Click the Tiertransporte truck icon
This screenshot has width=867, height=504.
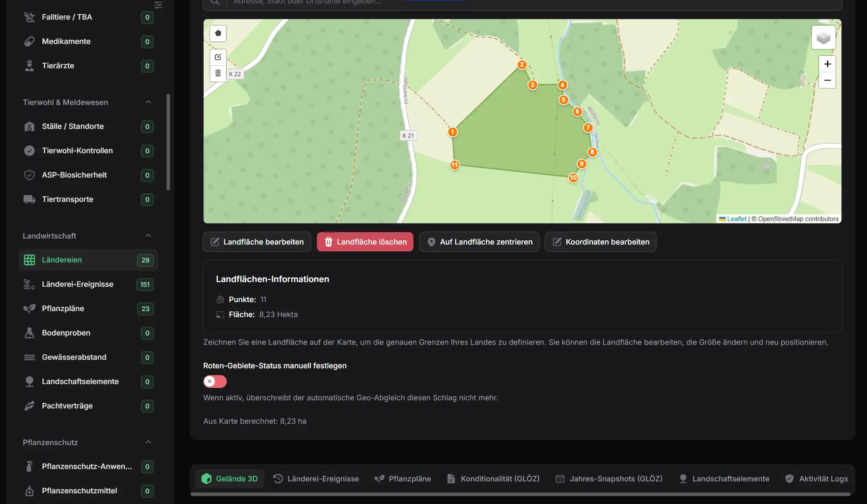pos(29,199)
